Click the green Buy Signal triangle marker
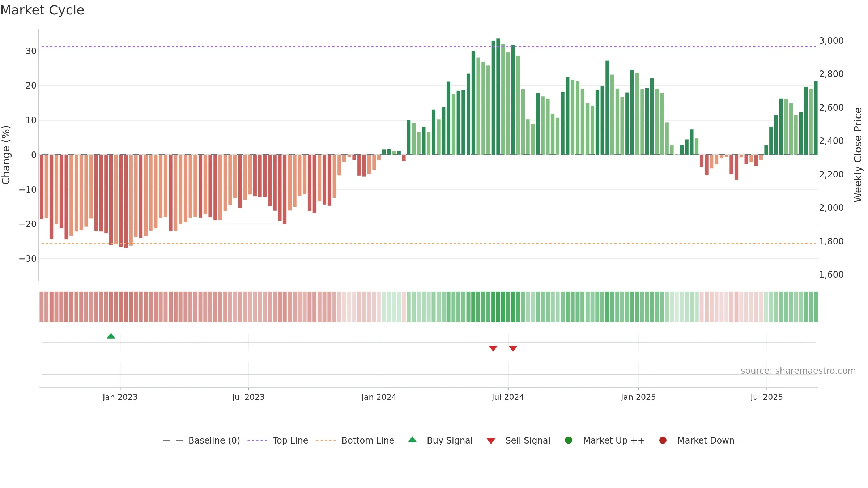The width and height of the screenshot is (868, 488). [x=111, y=336]
